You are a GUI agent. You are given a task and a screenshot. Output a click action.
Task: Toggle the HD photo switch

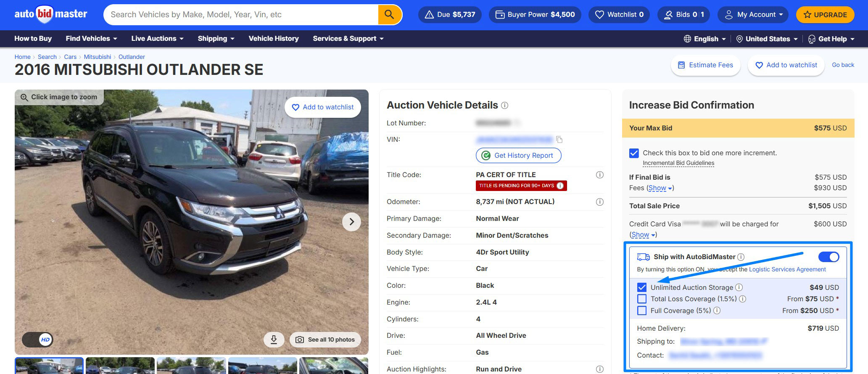pos(38,340)
